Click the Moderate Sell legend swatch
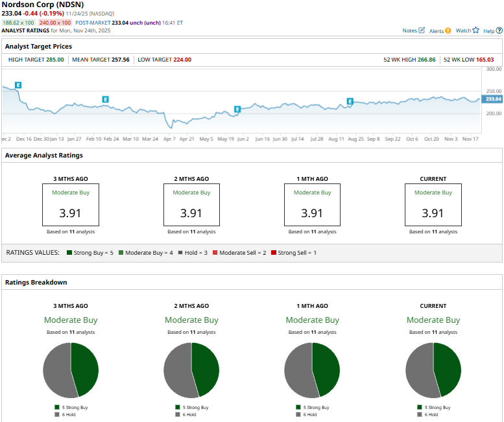The height and width of the screenshot is (422, 504). point(222,252)
